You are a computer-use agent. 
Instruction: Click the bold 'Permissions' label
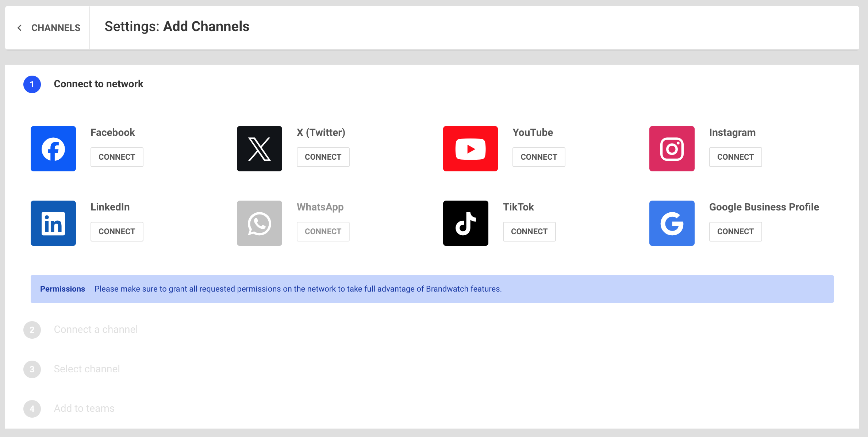pos(62,289)
